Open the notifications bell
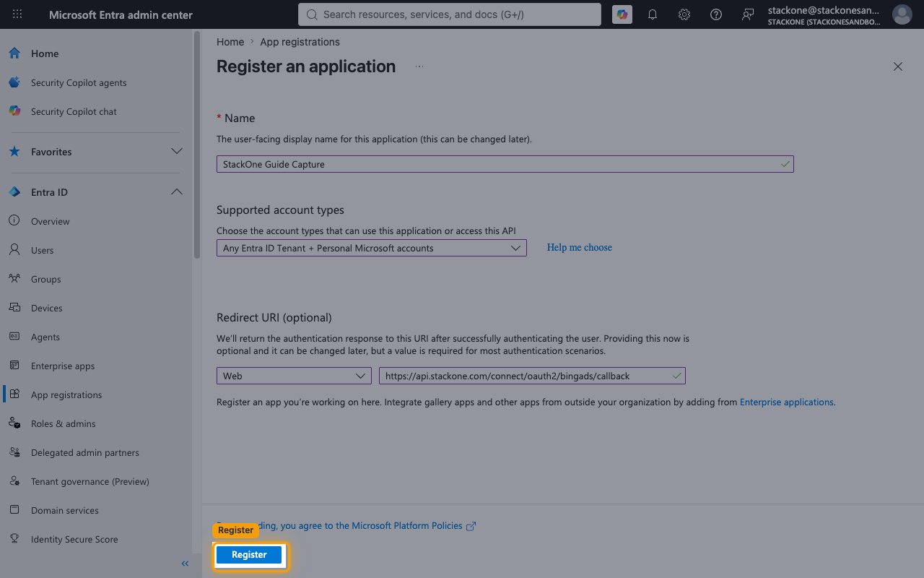The height and width of the screenshot is (578, 924). (x=653, y=14)
